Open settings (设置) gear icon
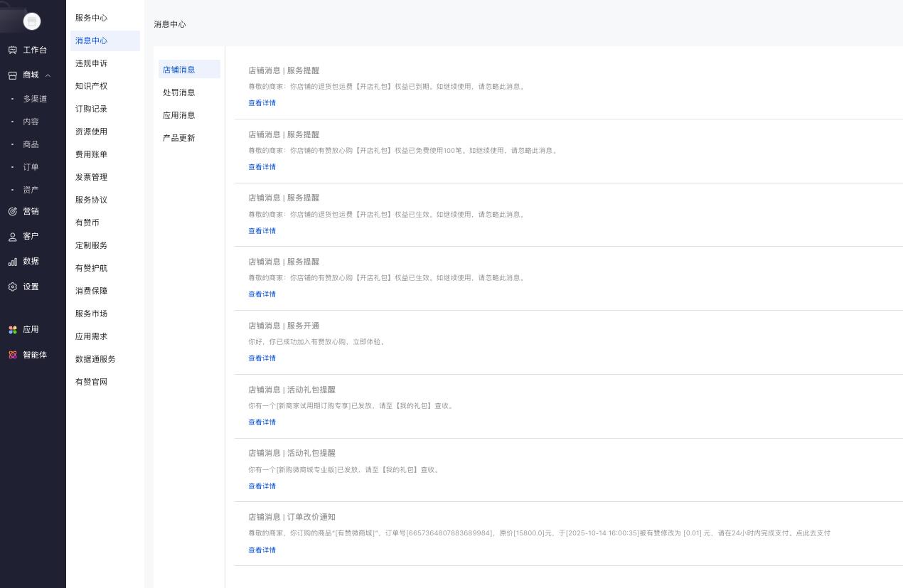This screenshot has height=588, width=903. click(12, 287)
